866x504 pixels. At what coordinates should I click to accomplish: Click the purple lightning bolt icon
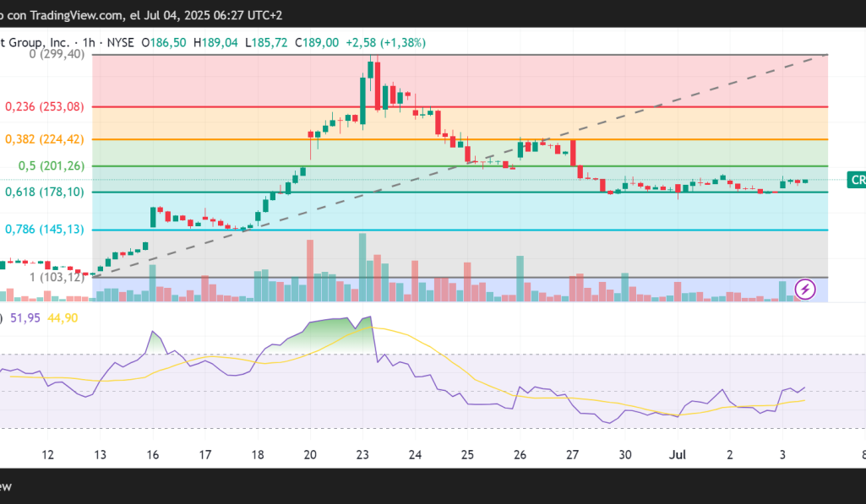coord(805,289)
